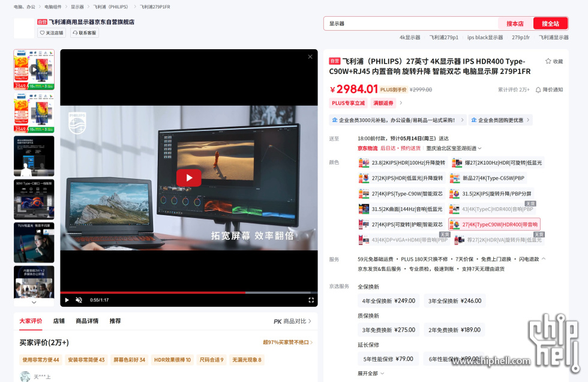The width and height of the screenshot is (588, 382).
Task: Open 超97%买家赞不绝口 reviews link
Action: pos(287,342)
